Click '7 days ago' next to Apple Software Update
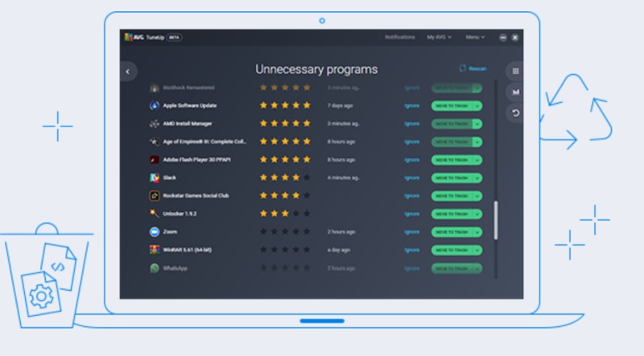644x356 pixels. point(340,106)
